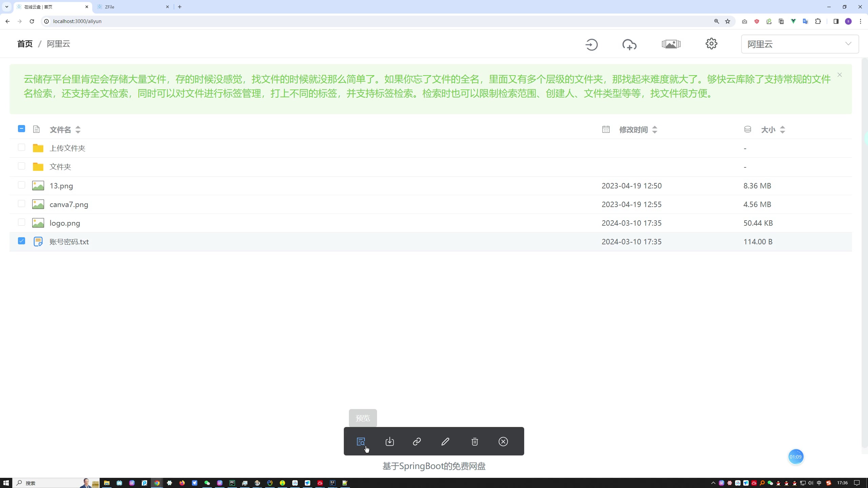Click the text file icon of 账号密码.txt

[38, 242]
